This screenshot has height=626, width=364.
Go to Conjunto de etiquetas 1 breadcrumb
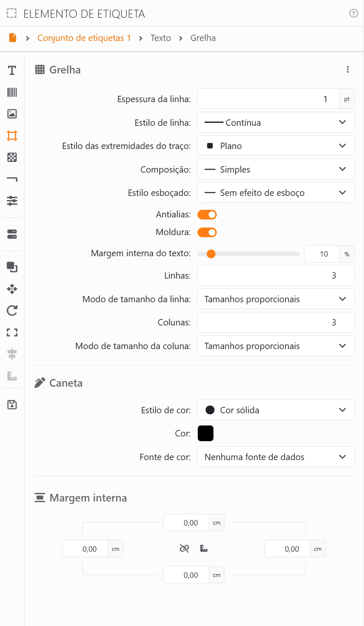pyautogui.click(x=84, y=38)
